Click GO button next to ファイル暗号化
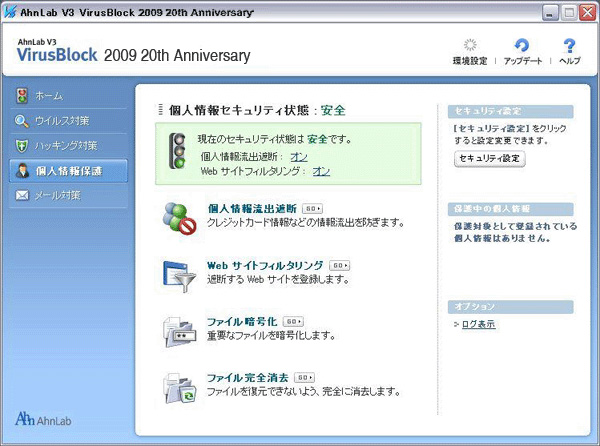This screenshot has width=600, height=446. point(293,321)
